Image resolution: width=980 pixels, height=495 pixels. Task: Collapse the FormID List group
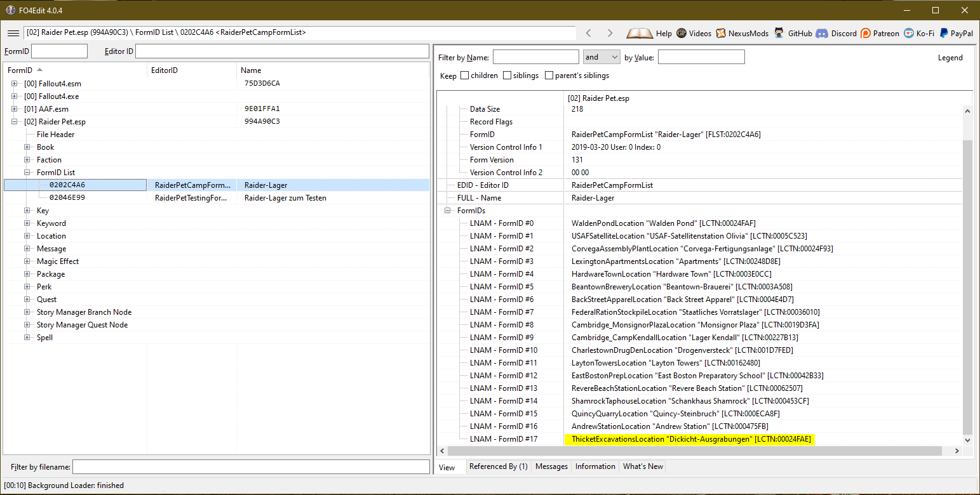[27, 173]
